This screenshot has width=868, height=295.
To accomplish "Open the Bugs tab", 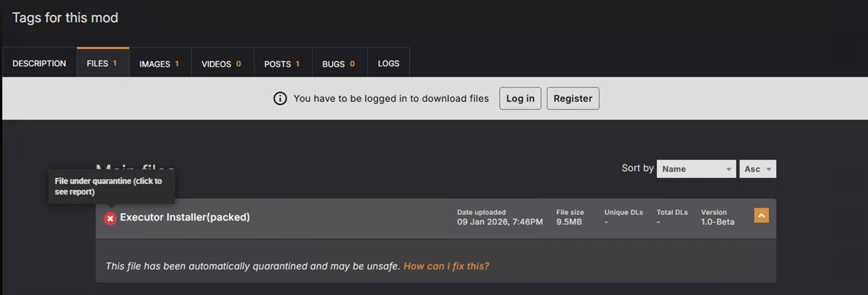I will [x=338, y=64].
